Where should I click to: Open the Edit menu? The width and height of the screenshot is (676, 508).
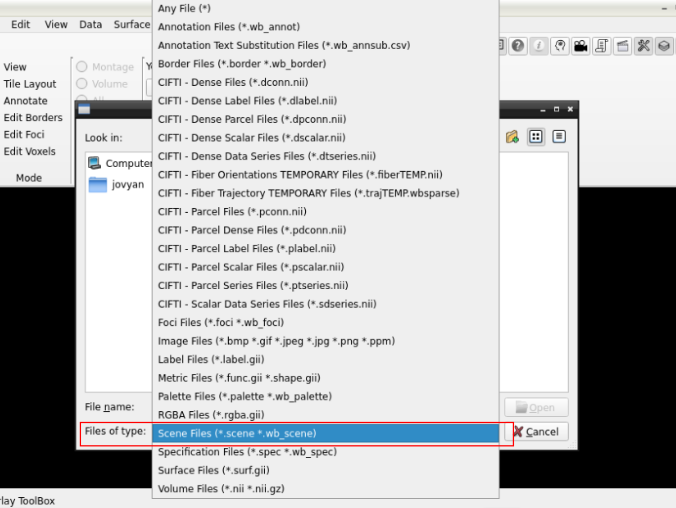(20, 24)
